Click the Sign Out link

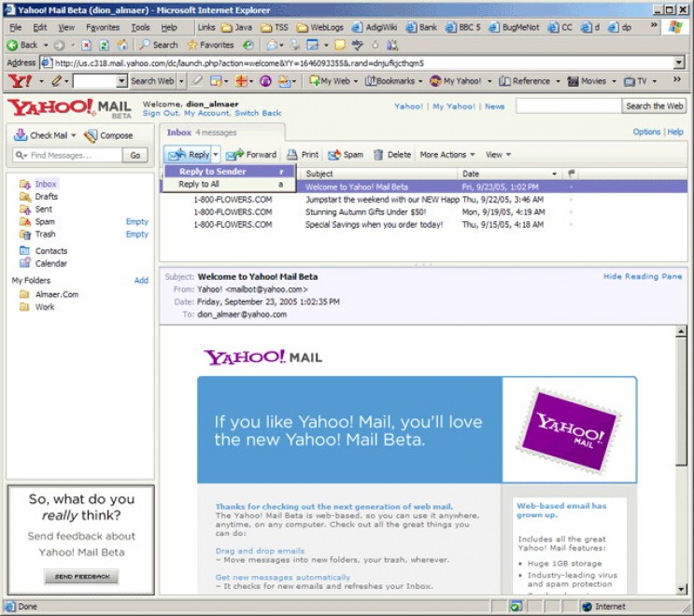click(160, 113)
